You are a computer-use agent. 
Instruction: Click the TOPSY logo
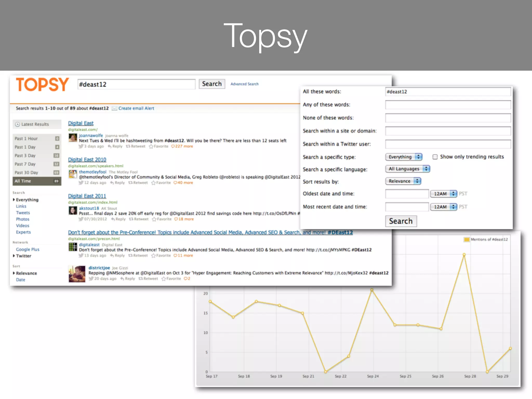pyautogui.click(x=42, y=84)
